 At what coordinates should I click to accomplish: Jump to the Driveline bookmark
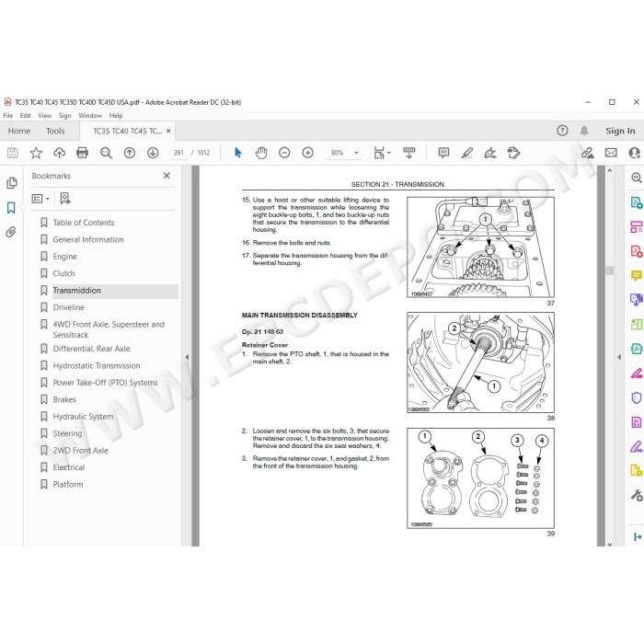(x=68, y=306)
